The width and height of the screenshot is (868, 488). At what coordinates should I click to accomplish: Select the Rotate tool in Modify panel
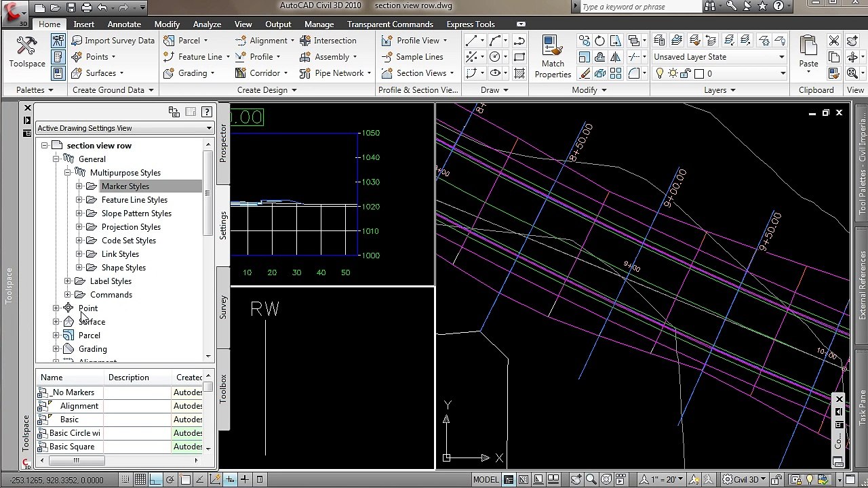coord(600,41)
